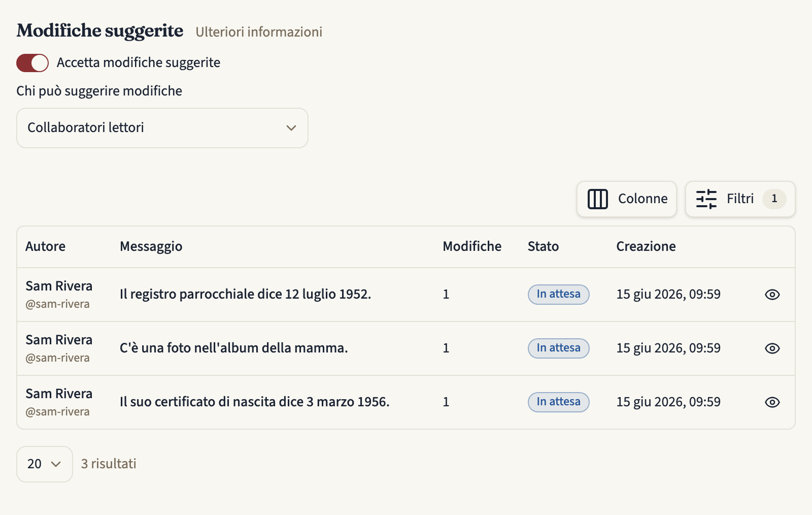View the suggestion about certificato di nascita

pos(772,402)
